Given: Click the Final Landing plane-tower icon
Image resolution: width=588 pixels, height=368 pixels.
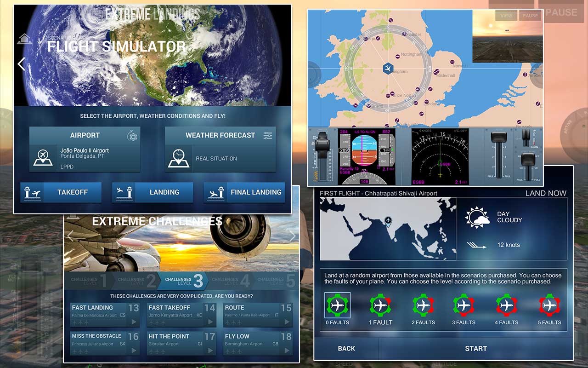Looking at the screenshot, I should pos(215,192).
